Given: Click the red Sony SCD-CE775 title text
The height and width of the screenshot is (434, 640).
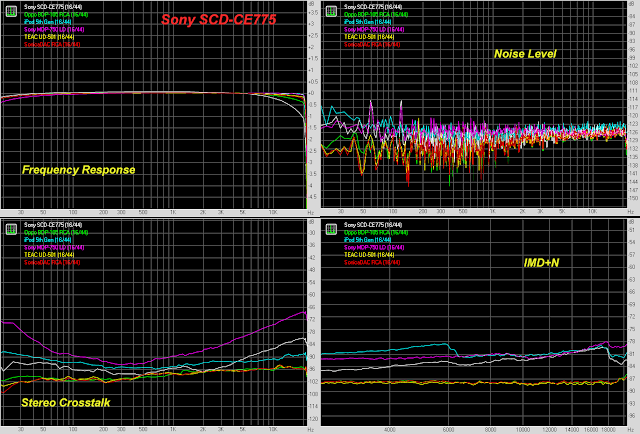Looking at the screenshot, I should [x=219, y=19].
